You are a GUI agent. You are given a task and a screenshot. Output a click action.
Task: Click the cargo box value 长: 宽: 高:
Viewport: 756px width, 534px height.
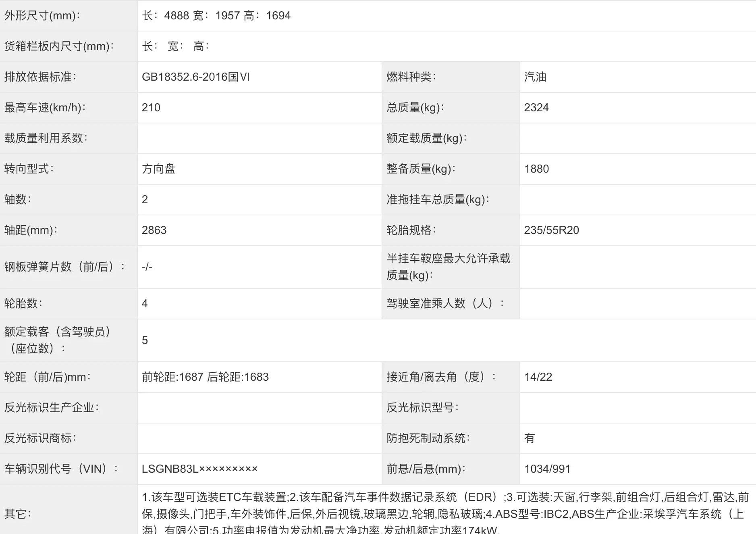click(x=176, y=46)
